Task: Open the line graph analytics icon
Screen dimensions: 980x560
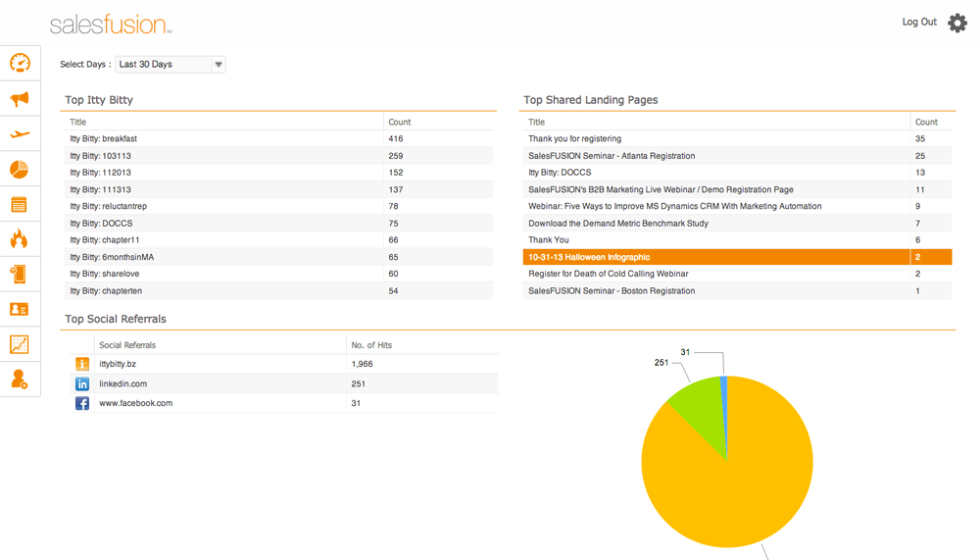Action: coord(20,344)
